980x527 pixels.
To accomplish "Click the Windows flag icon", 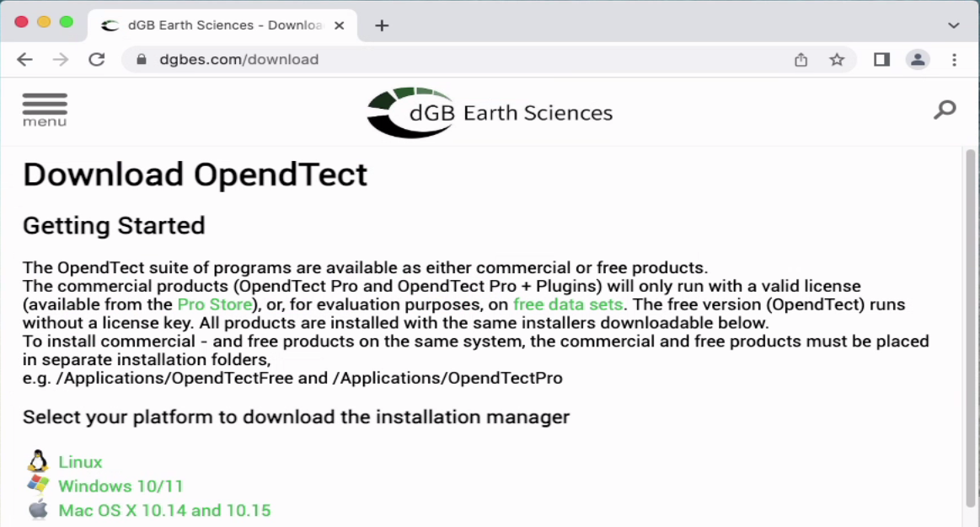I will tap(38, 485).
